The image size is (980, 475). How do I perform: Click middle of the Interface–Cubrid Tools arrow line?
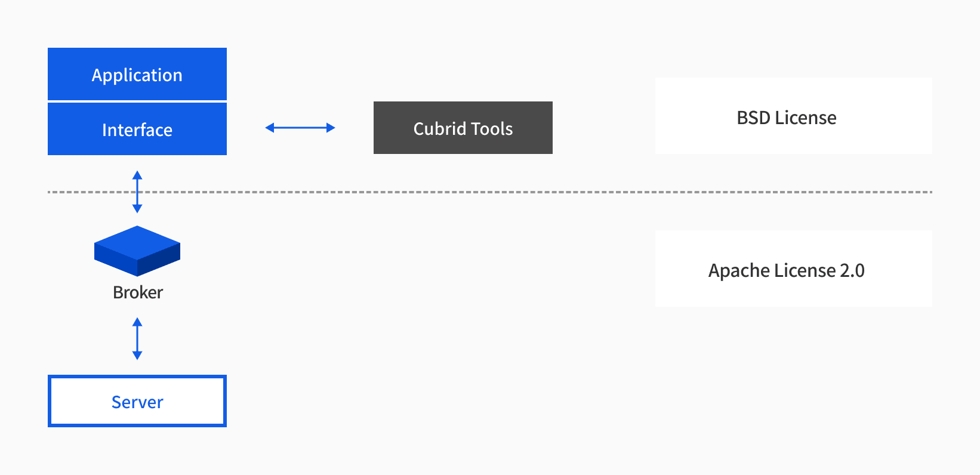[300, 128]
